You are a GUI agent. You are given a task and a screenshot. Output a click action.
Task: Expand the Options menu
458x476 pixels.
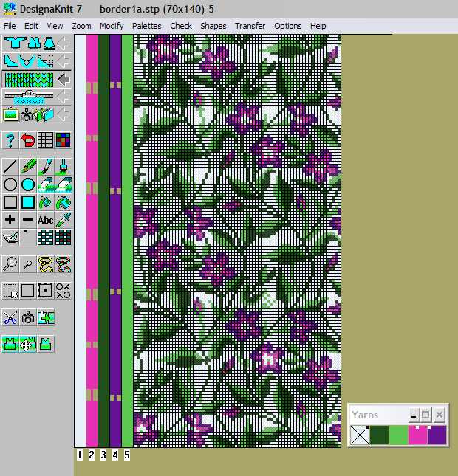click(288, 26)
